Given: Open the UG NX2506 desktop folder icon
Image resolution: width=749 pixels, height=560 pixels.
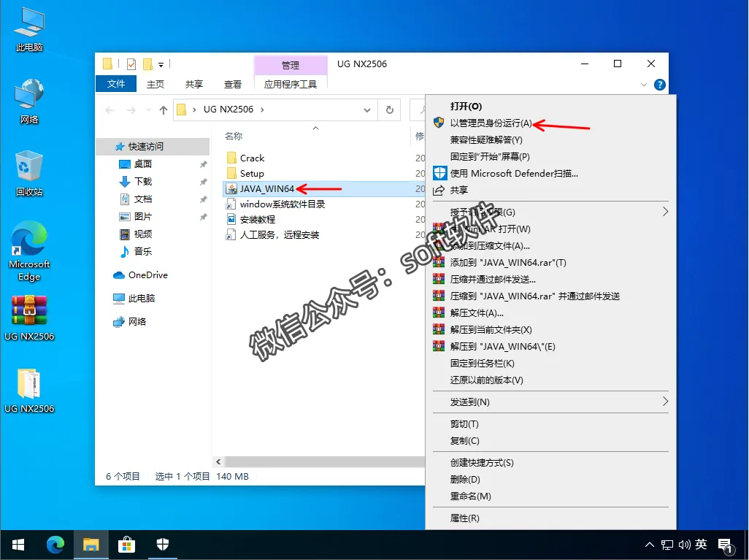Looking at the screenshot, I should pos(29,391).
